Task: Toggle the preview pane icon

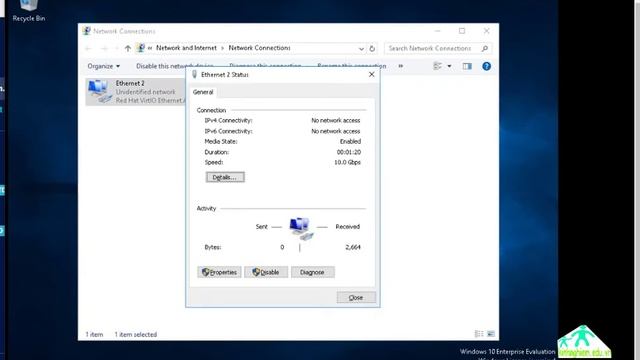Action: tap(467, 66)
